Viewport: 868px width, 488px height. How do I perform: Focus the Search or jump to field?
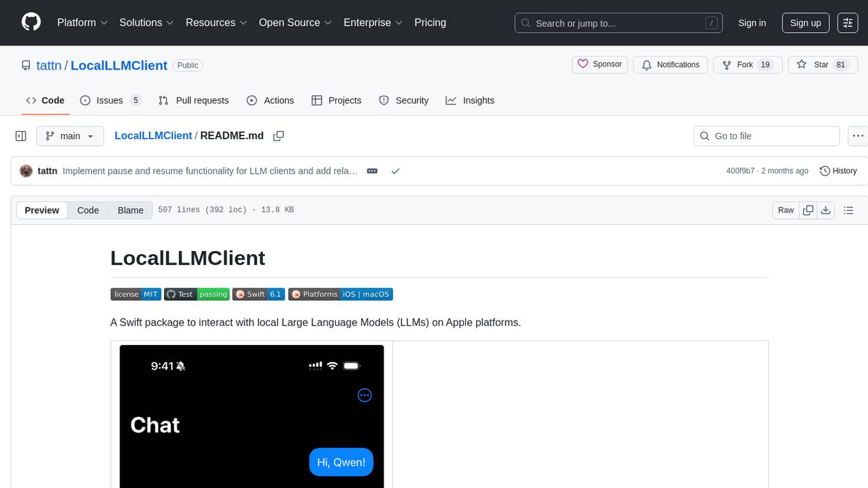[x=618, y=23]
